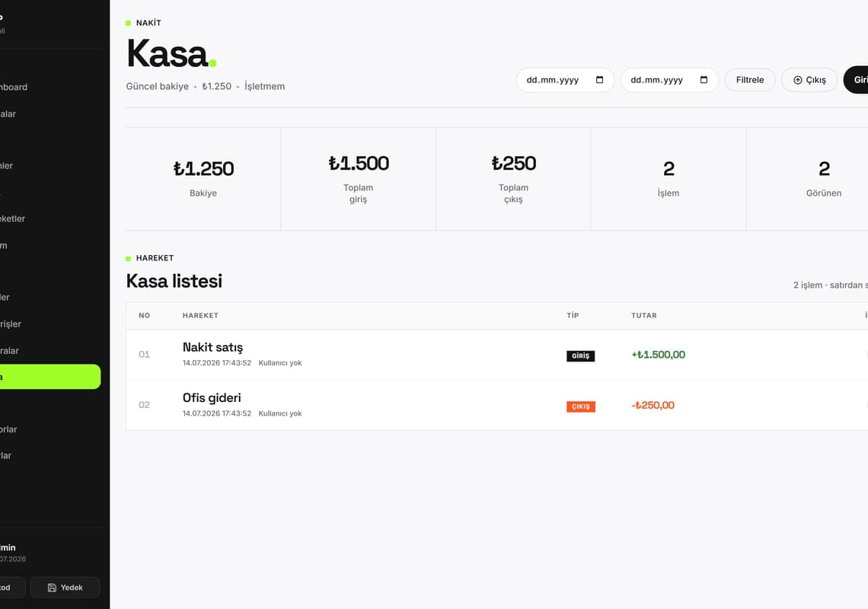Image resolution: width=868 pixels, height=609 pixels.
Task: Select the highlighted green sidebar menu item
Action: pyautogui.click(x=49, y=377)
